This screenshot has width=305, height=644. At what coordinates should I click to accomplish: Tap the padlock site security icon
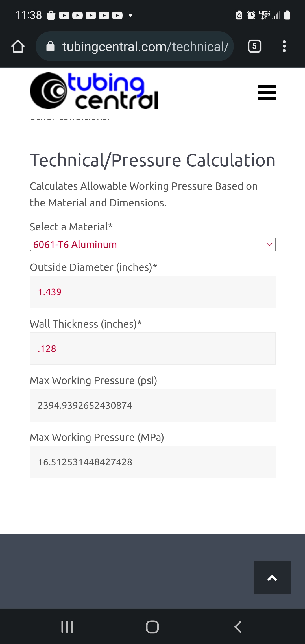50,46
